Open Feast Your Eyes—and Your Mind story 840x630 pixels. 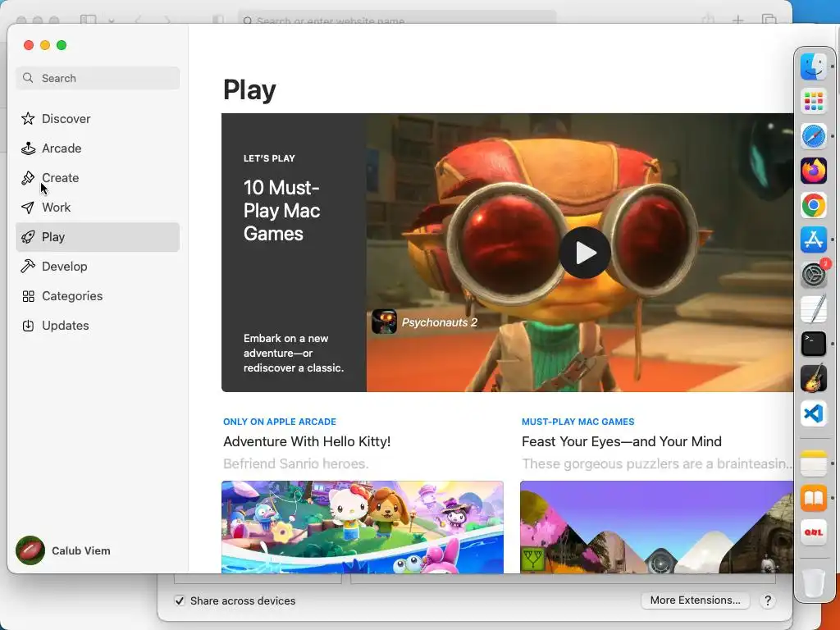(x=622, y=441)
